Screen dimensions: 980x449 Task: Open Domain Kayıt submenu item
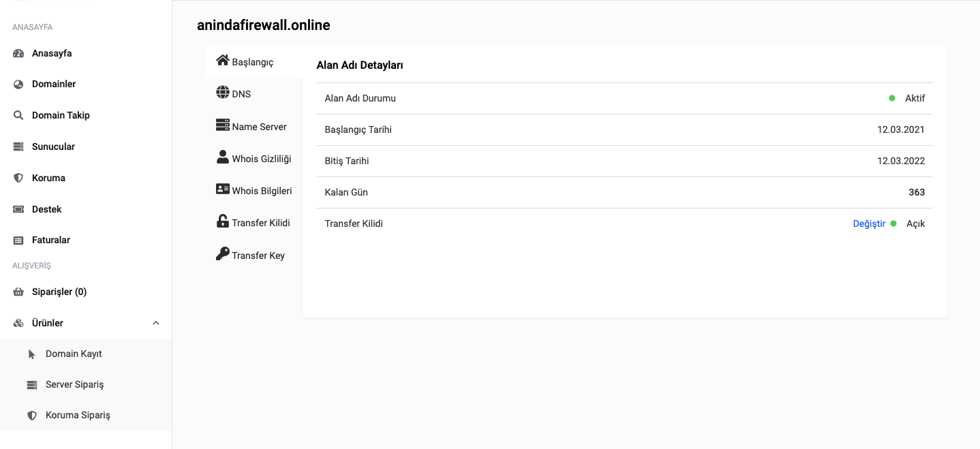(74, 354)
